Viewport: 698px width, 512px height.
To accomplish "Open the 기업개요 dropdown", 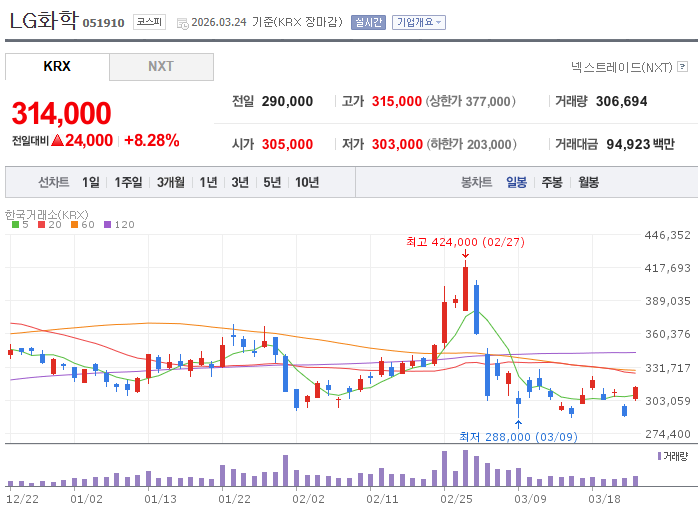I will click(418, 22).
